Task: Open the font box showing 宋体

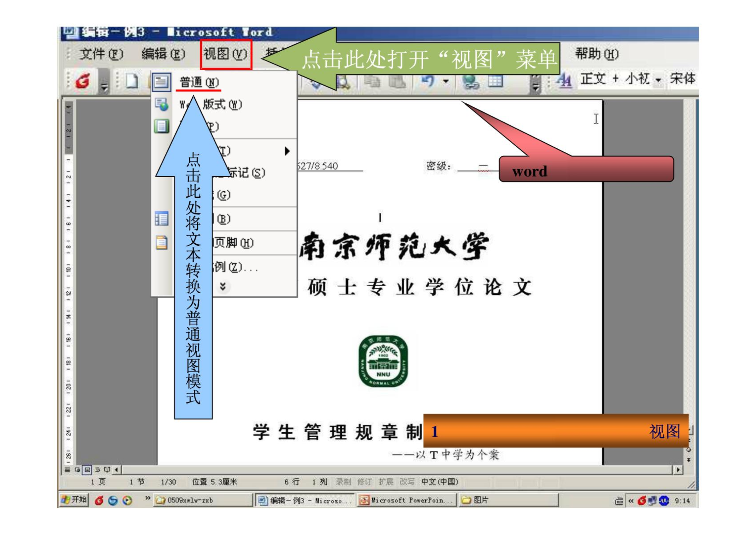Action: point(683,79)
